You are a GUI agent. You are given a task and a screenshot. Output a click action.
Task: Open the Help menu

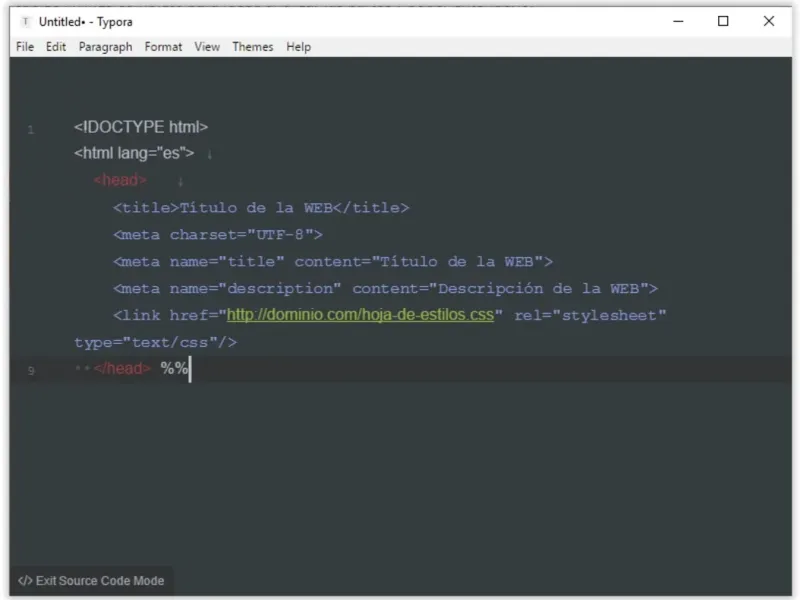298,47
